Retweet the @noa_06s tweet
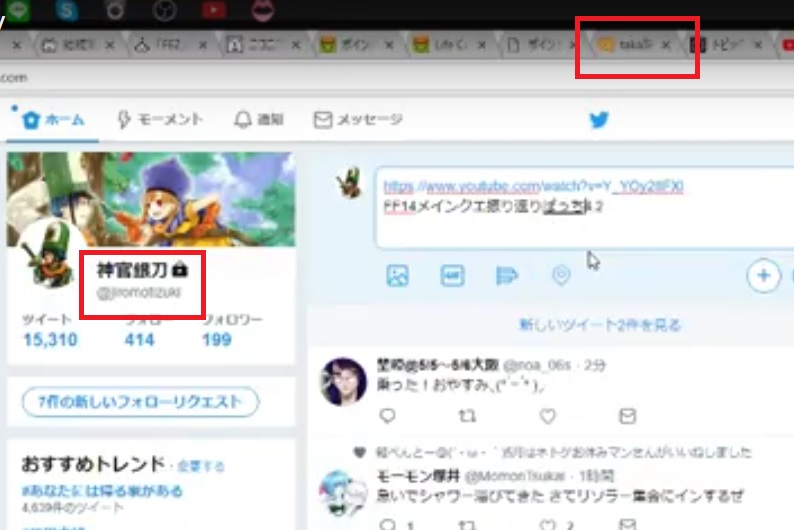 467,416
